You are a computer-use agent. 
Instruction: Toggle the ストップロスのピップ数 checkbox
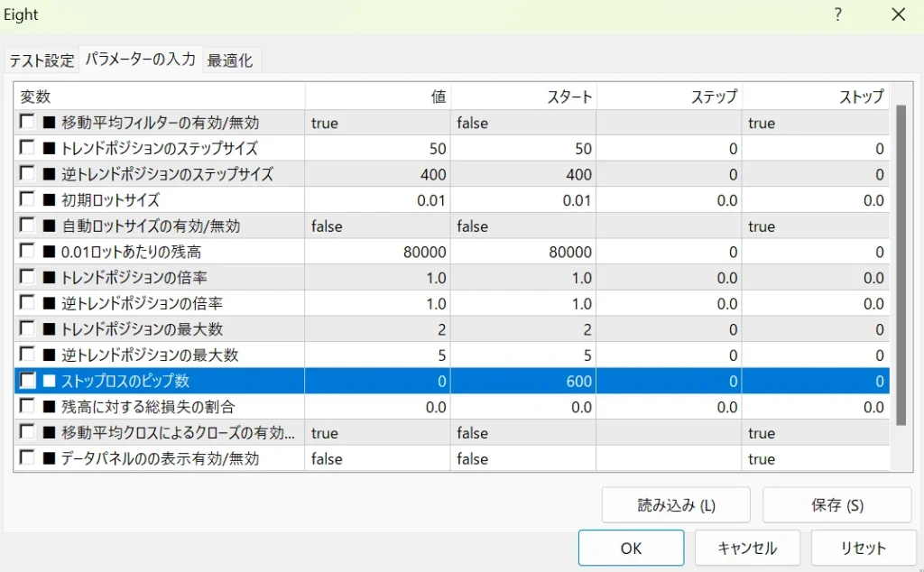click(x=27, y=381)
